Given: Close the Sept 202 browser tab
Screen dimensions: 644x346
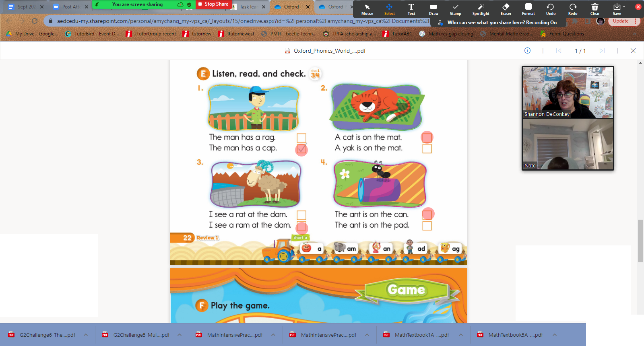Looking at the screenshot, I should point(42,7).
